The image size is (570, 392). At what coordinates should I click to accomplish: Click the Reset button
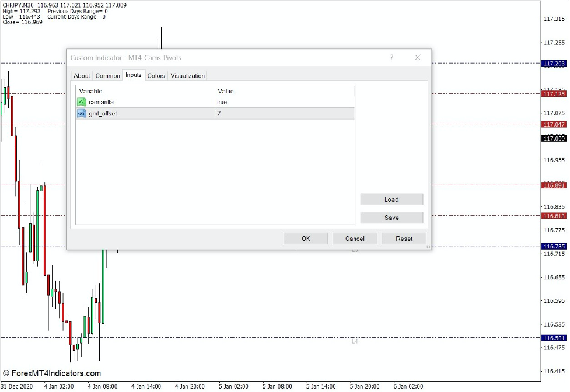tap(404, 238)
